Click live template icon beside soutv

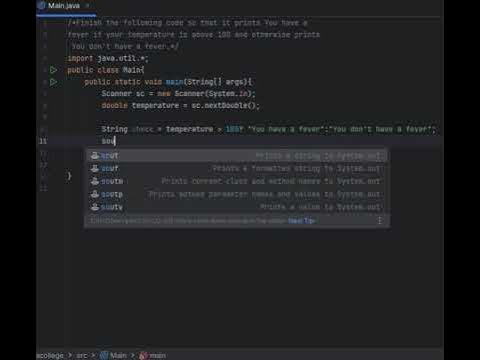95,207
